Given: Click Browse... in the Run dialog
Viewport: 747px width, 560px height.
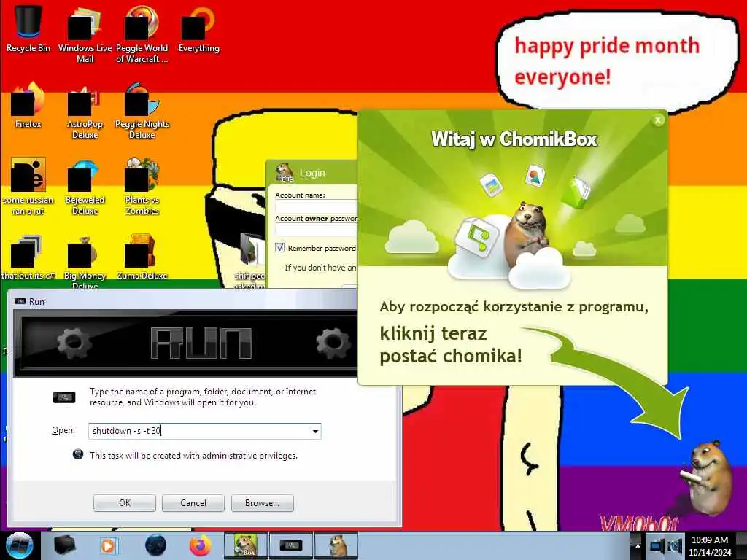Looking at the screenshot, I should pos(262,503).
